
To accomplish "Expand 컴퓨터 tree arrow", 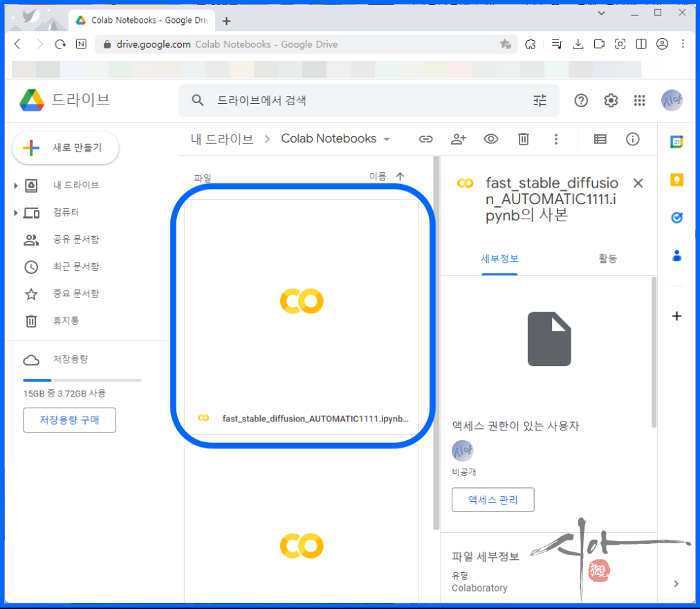I will coord(16,213).
